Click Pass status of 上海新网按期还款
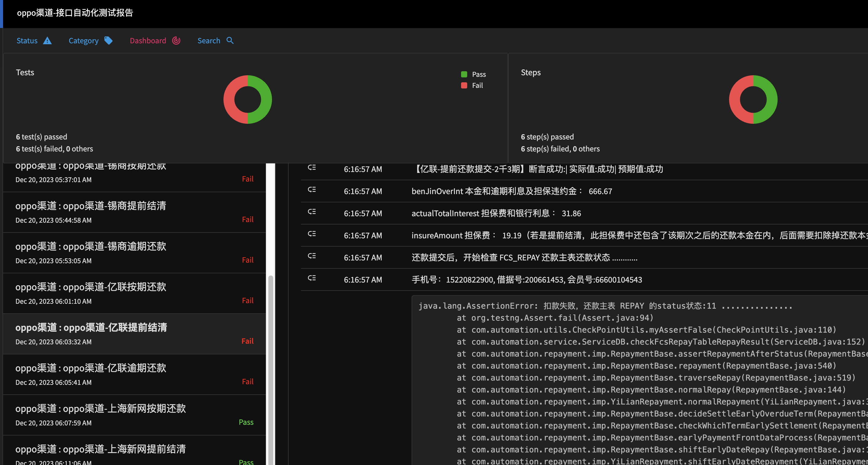This screenshot has width=868, height=465. tap(246, 422)
